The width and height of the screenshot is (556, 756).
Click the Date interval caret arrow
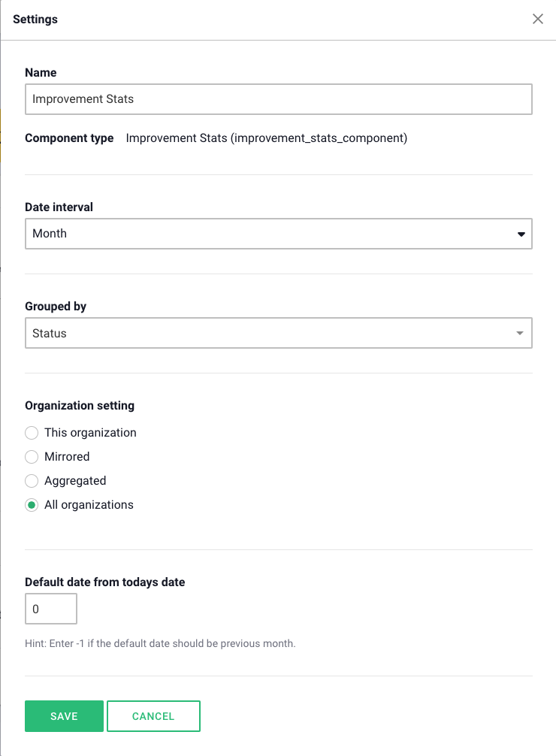tap(521, 234)
